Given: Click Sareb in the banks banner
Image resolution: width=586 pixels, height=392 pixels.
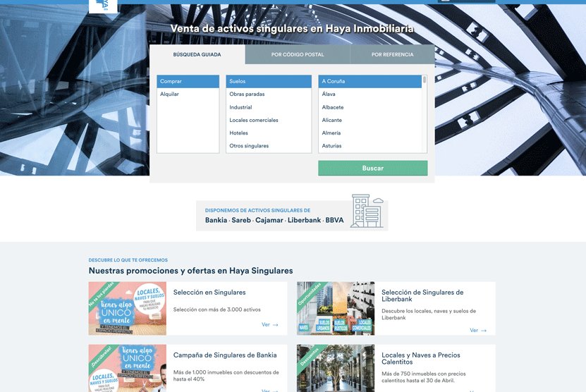Looking at the screenshot, I should [241, 220].
